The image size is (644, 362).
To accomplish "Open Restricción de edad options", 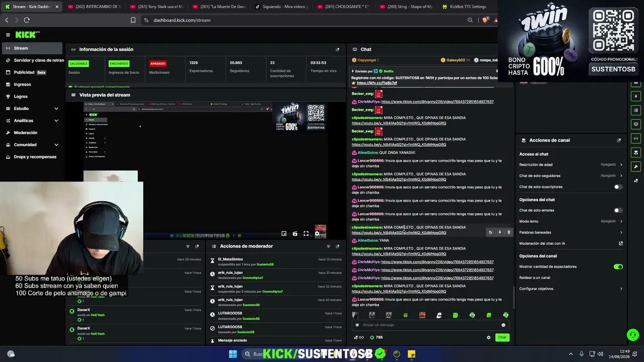I will [x=571, y=164].
